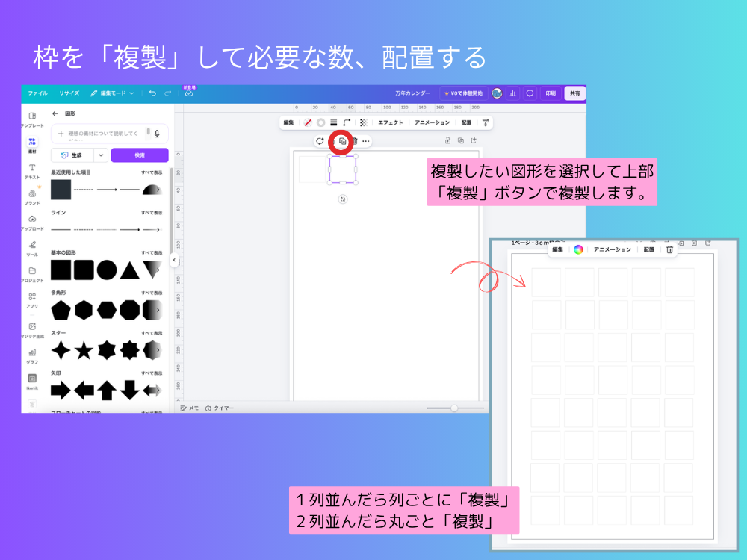747x560 pixels.
Task: Click the purple 検索 button
Action: (x=140, y=155)
